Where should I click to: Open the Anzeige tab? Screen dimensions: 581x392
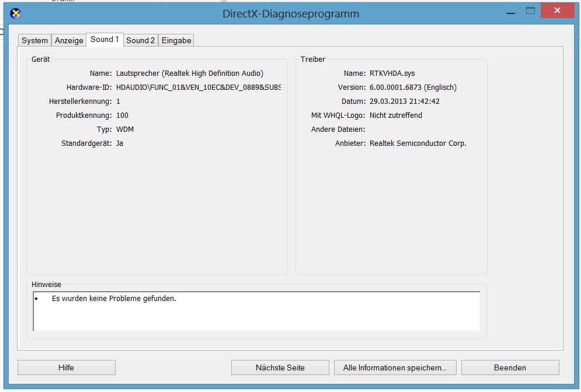click(x=69, y=40)
